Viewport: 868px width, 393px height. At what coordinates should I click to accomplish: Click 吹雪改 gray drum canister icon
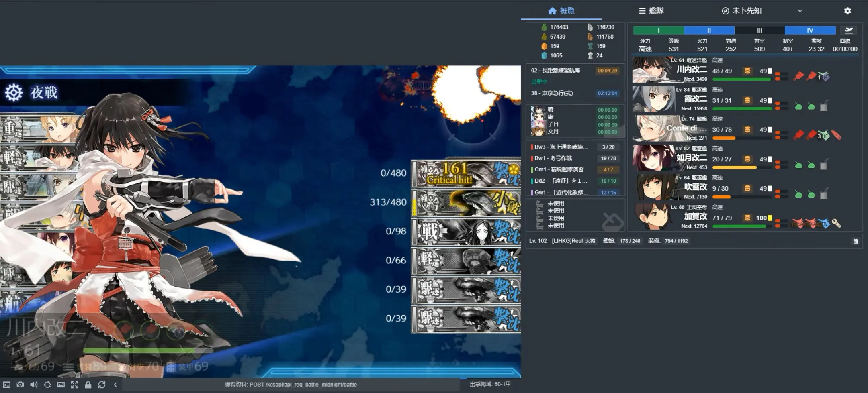[823, 194]
